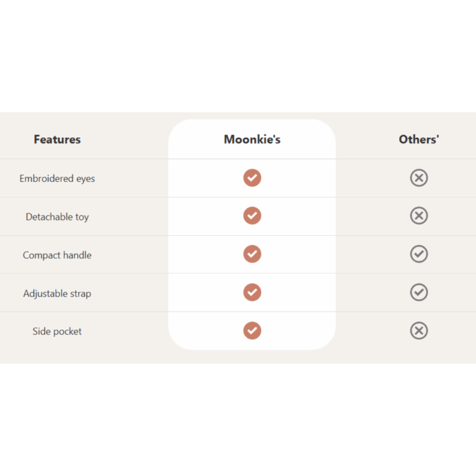Image resolution: width=476 pixels, height=476 pixels.
Task: Click the Embroidered eyes feature label
Action: click(x=57, y=178)
